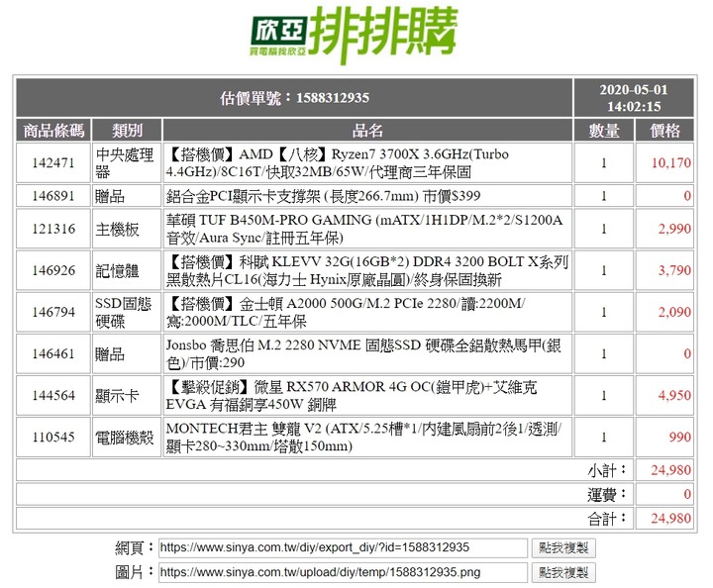Select barcode 110545
713x588 pixels.
[x=53, y=438]
